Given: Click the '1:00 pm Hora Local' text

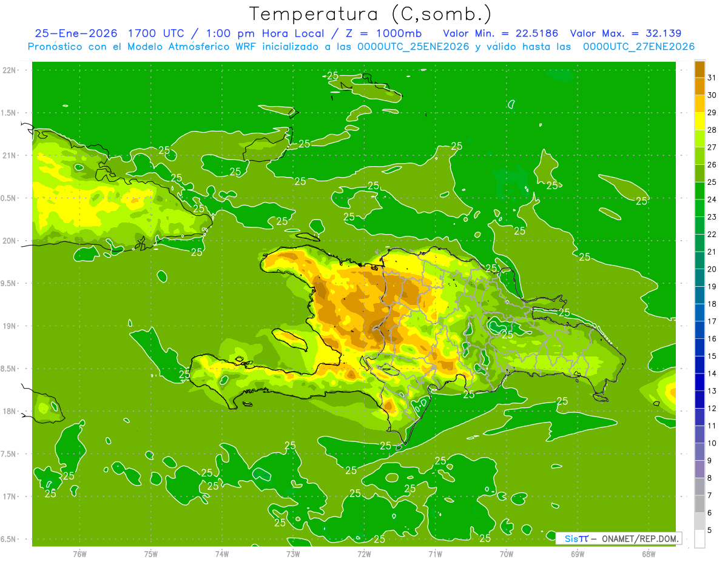Looking at the screenshot, I should pos(265,33).
